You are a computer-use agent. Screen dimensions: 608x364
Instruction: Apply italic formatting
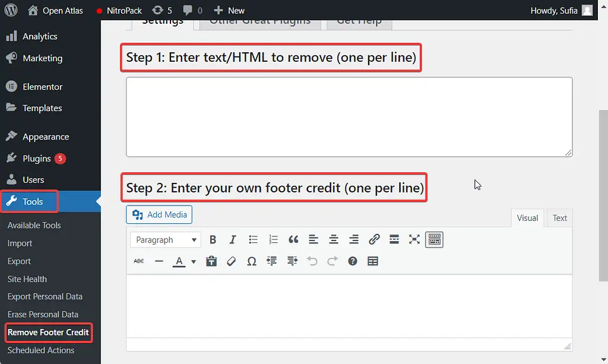pos(233,239)
